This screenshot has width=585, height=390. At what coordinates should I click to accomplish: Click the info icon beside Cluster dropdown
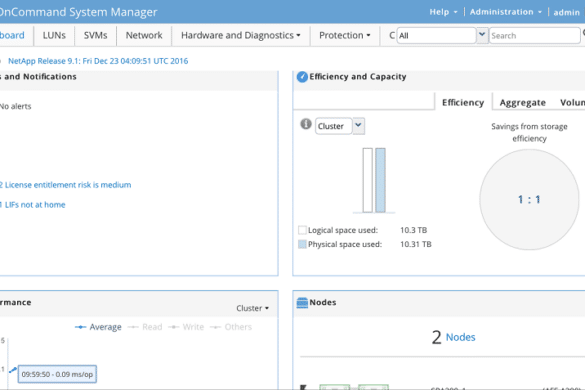coord(306,124)
